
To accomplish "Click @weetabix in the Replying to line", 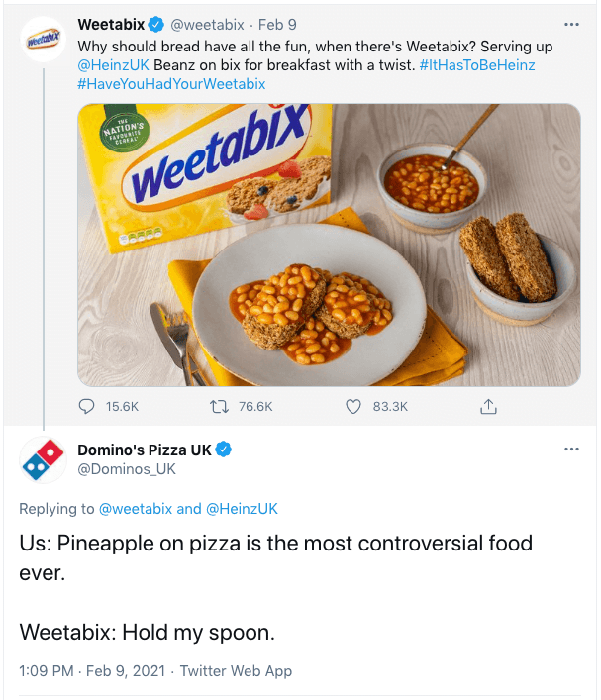I will click(136, 509).
